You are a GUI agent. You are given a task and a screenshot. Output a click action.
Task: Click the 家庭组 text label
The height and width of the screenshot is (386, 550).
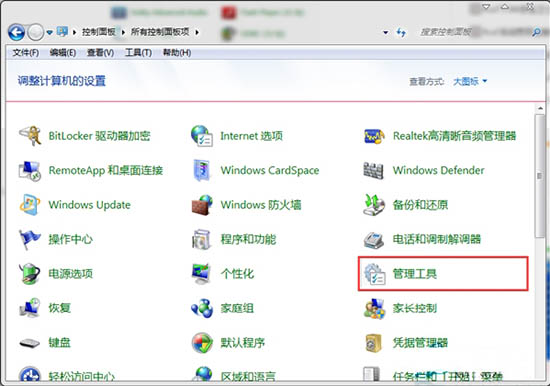[x=237, y=308]
